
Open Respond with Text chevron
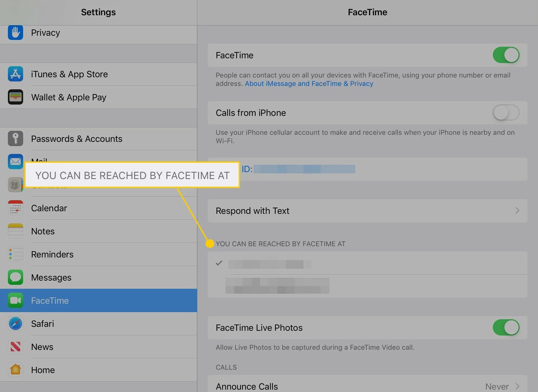(x=517, y=211)
